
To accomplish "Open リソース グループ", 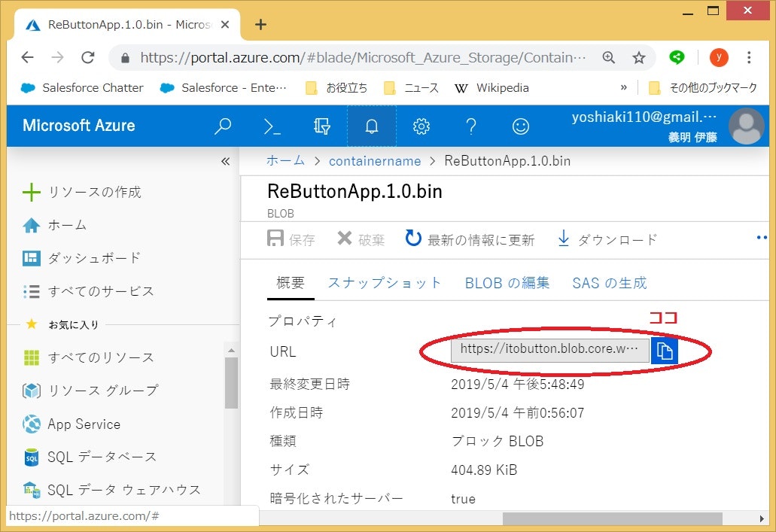I will (90, 391).
